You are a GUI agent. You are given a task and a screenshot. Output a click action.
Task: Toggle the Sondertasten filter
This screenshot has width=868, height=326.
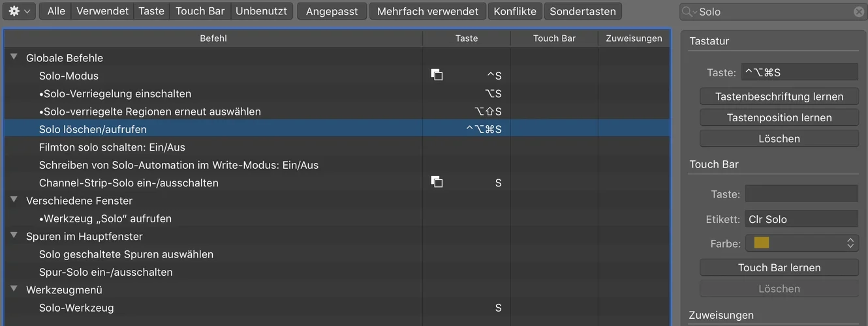pos(582,11)
